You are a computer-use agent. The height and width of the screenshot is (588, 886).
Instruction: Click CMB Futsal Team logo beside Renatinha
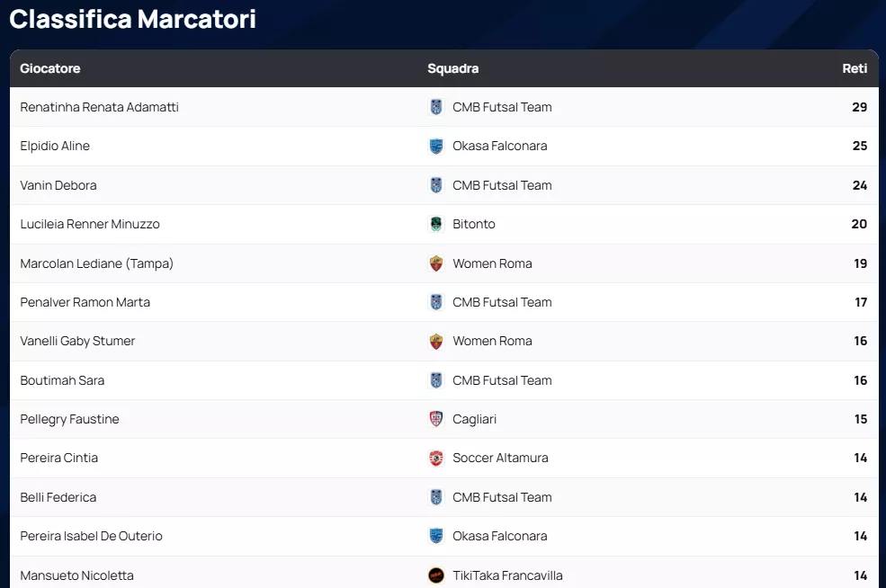click(436, 107)
